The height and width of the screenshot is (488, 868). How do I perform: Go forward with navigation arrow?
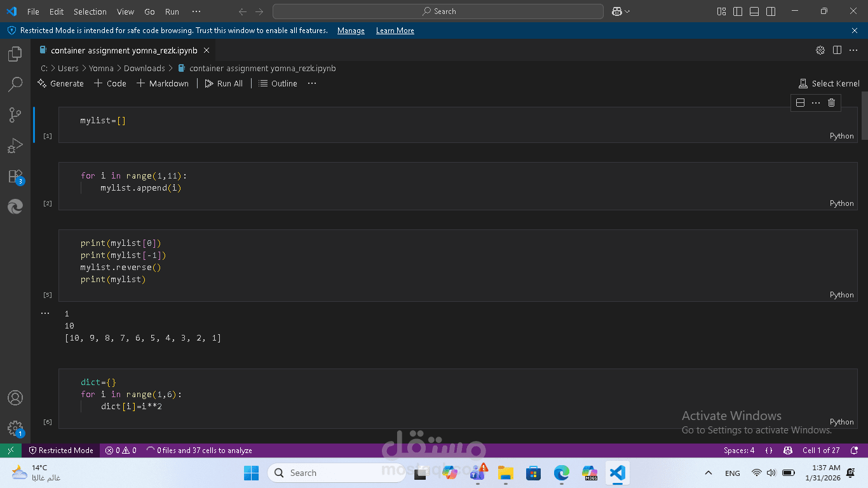tap(259, 11)
